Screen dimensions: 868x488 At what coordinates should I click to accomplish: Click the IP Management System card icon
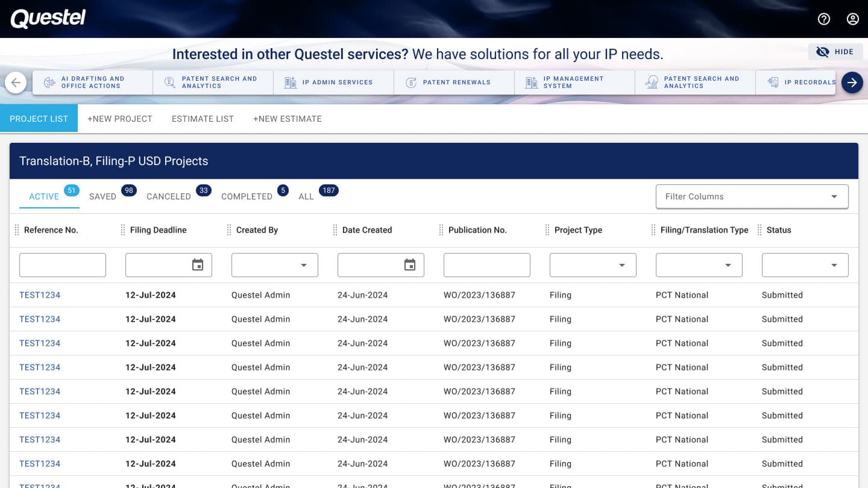(531, 83)
